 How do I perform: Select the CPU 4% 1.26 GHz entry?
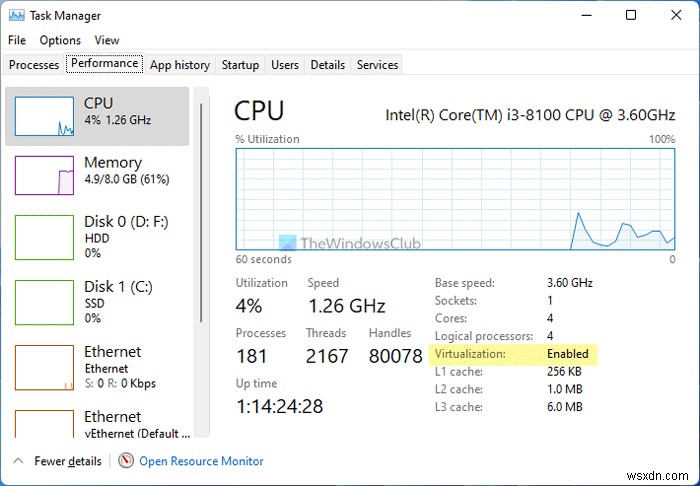pos(97,116)
